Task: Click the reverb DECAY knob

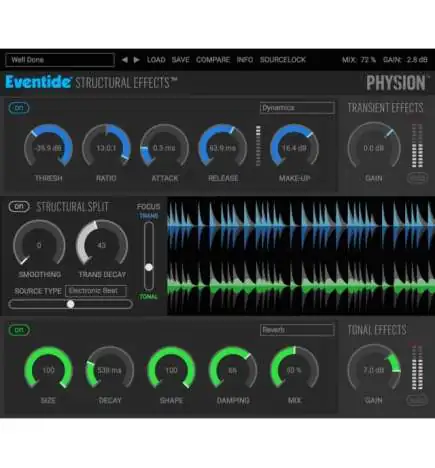Action: (x=110, y=368)
